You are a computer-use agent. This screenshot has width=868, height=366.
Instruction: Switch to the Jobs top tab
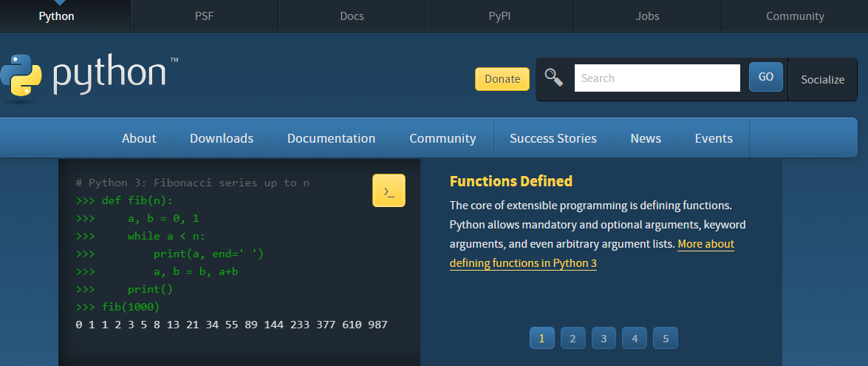[x=647, y=16]
